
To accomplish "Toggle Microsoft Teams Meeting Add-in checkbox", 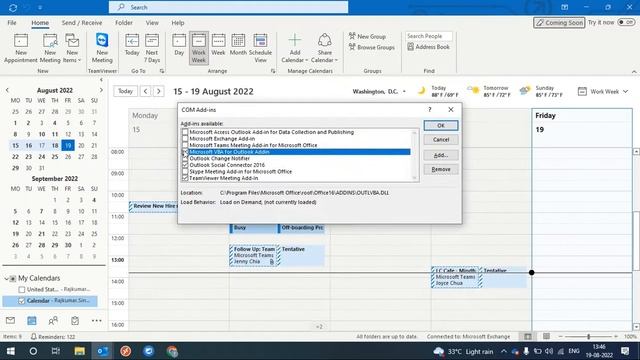I will [x=185, y=145].
